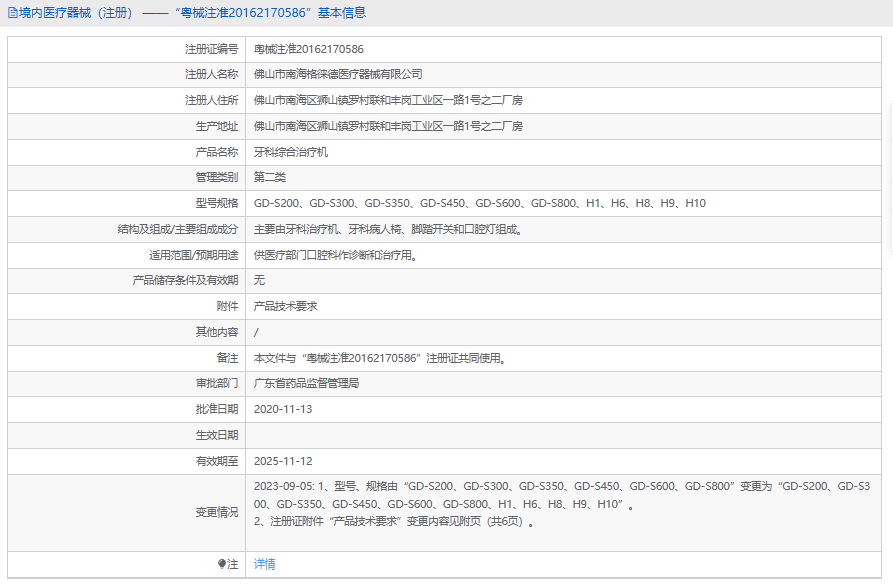Select the 生产地址 address value
893x586 pixels.
tap(388, 126)
